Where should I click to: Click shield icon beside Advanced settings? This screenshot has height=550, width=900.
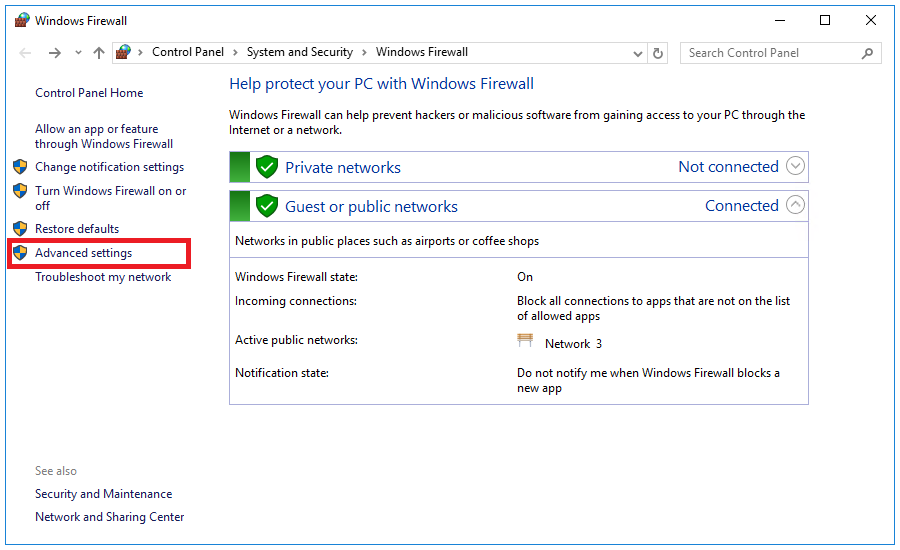tap(20, 253)
